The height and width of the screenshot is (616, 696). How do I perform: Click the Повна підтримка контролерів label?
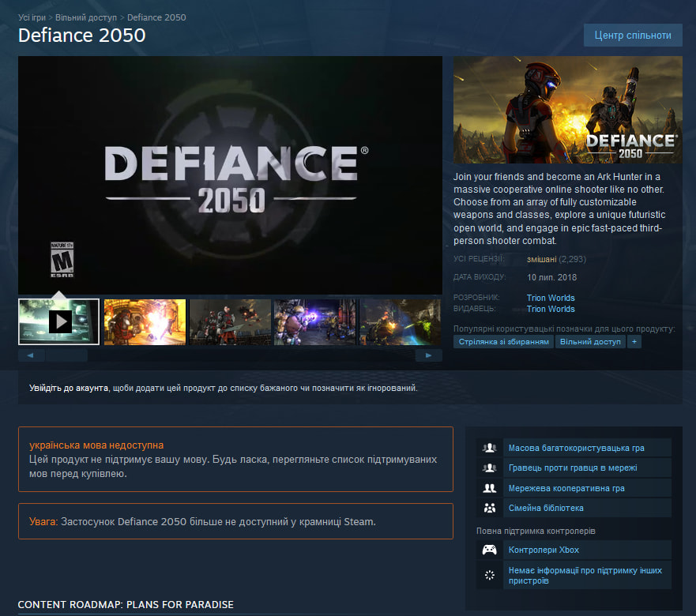pos(536,531)
